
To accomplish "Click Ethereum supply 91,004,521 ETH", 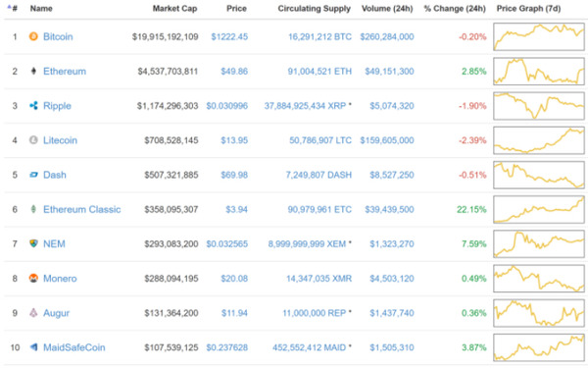I will click(319, 71).
